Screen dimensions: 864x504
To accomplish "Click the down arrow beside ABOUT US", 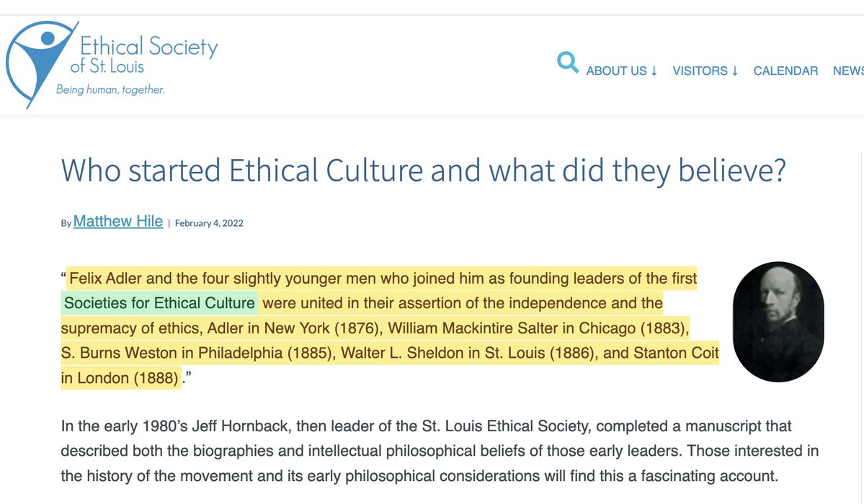I will (x=654, y=71).
